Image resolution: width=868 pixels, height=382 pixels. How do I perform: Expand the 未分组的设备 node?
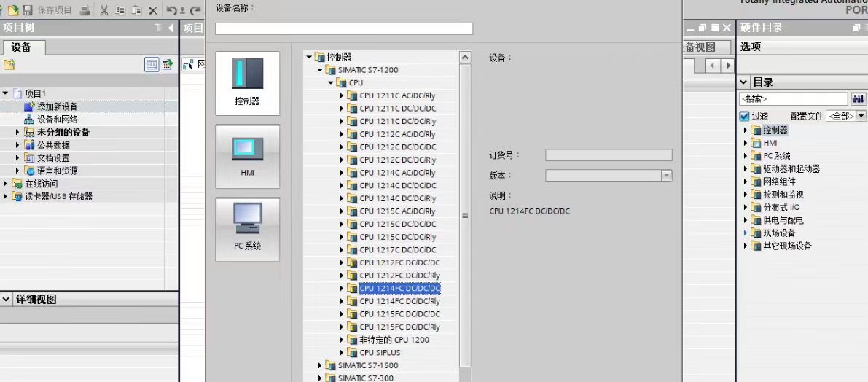tap(17, 133)
